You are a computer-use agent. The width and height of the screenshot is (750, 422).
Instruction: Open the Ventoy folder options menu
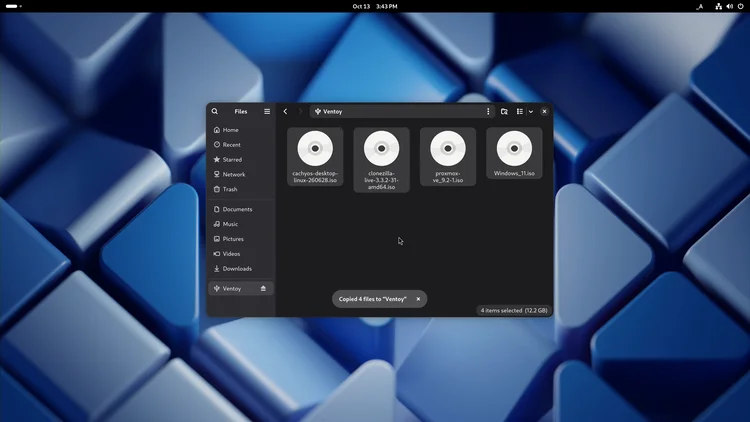[488, 111]
